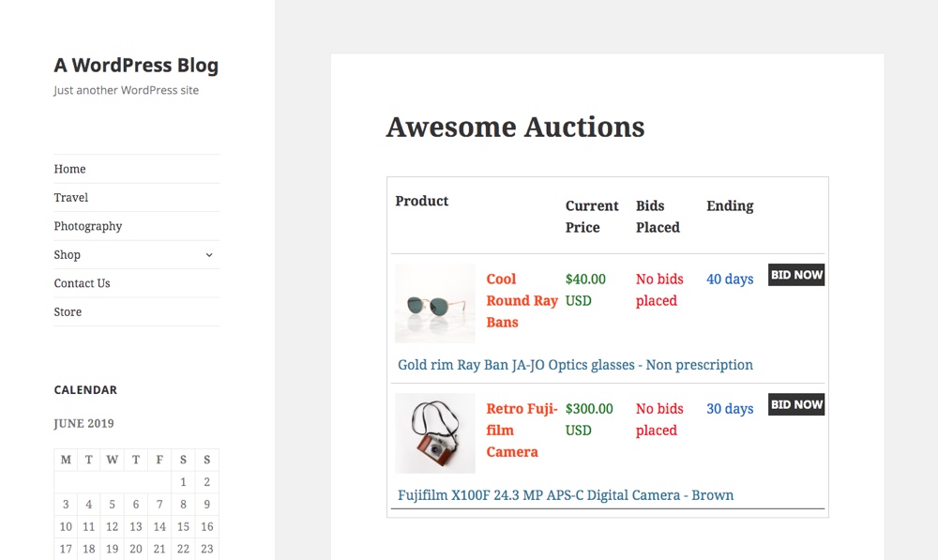Open the Home menu item

click(x=69, y=169)
